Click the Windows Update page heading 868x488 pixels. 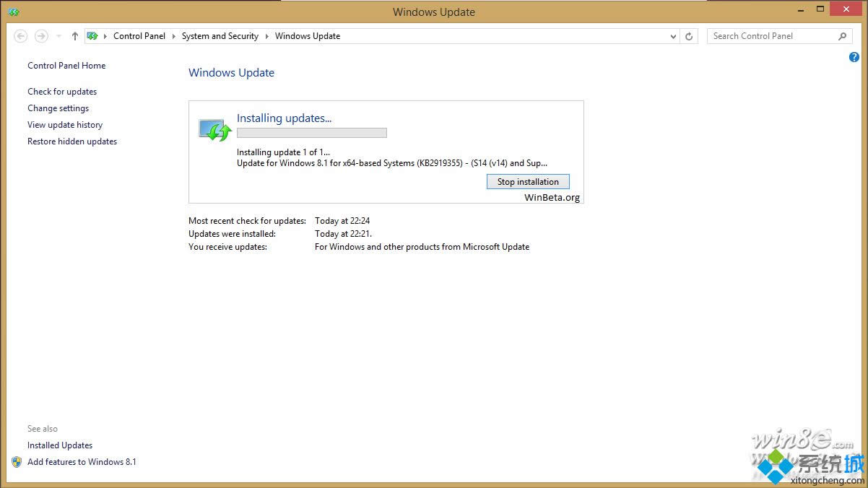click(232, 73)
